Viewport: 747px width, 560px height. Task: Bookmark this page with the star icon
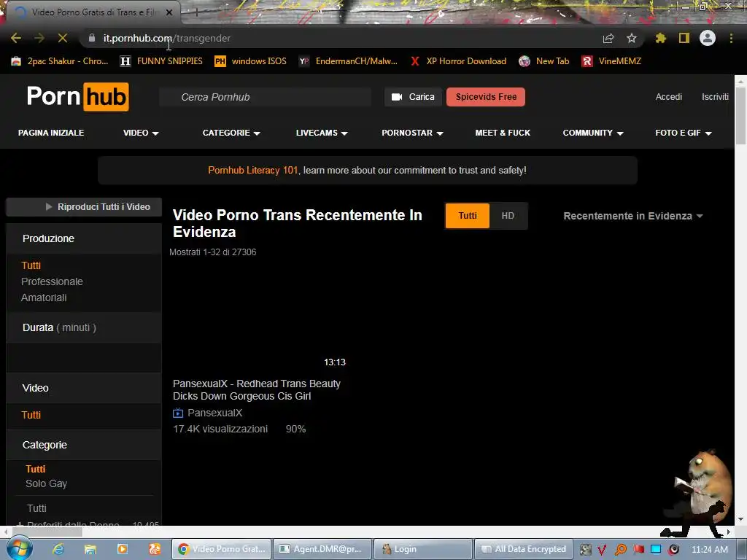coord(632,38)
